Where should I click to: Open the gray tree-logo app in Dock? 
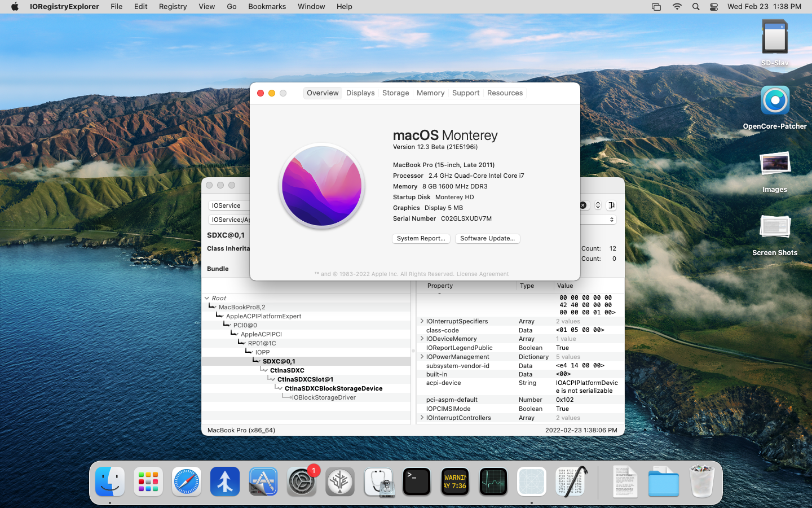pyautogui.click(x=340, y=481)
